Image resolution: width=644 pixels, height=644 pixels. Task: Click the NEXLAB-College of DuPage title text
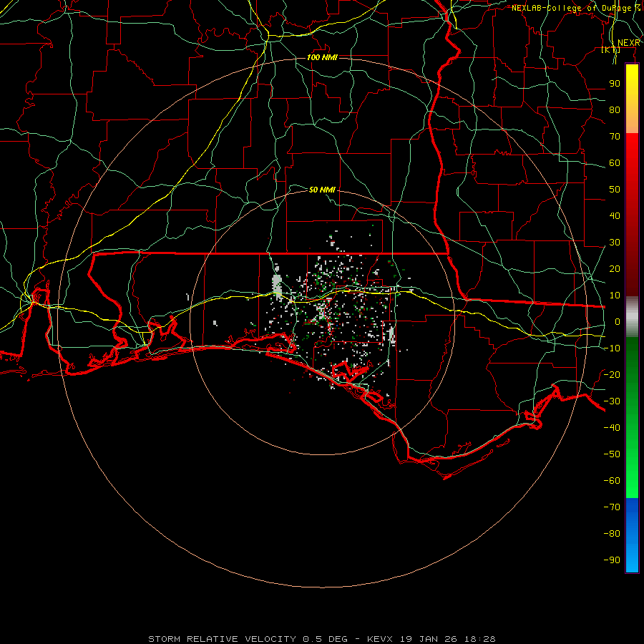pos(576,8)
